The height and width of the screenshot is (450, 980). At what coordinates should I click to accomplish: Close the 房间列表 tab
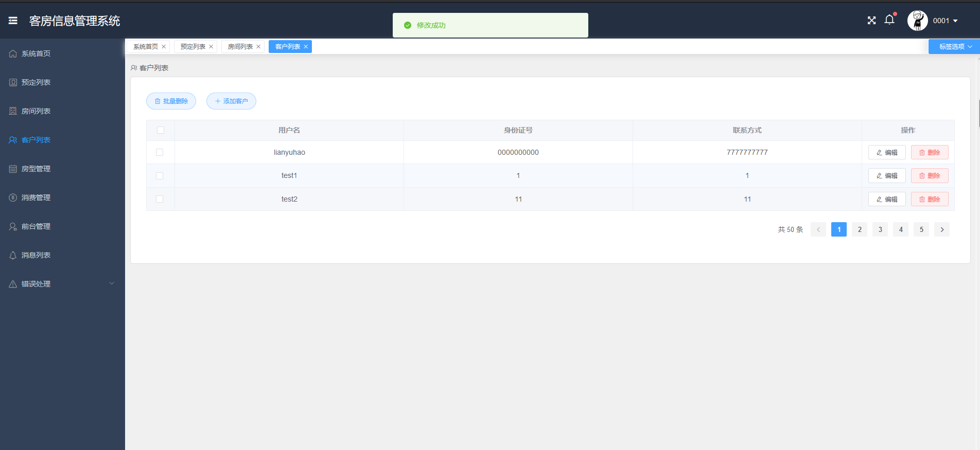pyautogui.click(x=258, y=47)
